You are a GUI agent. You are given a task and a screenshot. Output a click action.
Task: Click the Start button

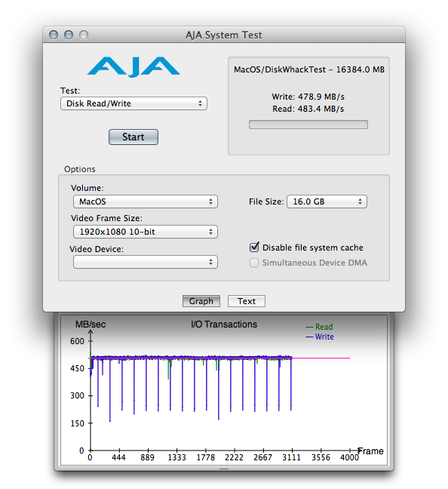tap(133, 137)
